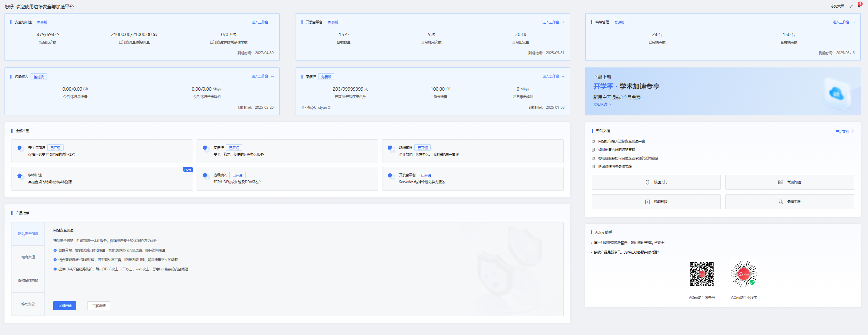868x335 pixels.
Task: Click the 15 个 函数数量 value
Action: (344, 35)
